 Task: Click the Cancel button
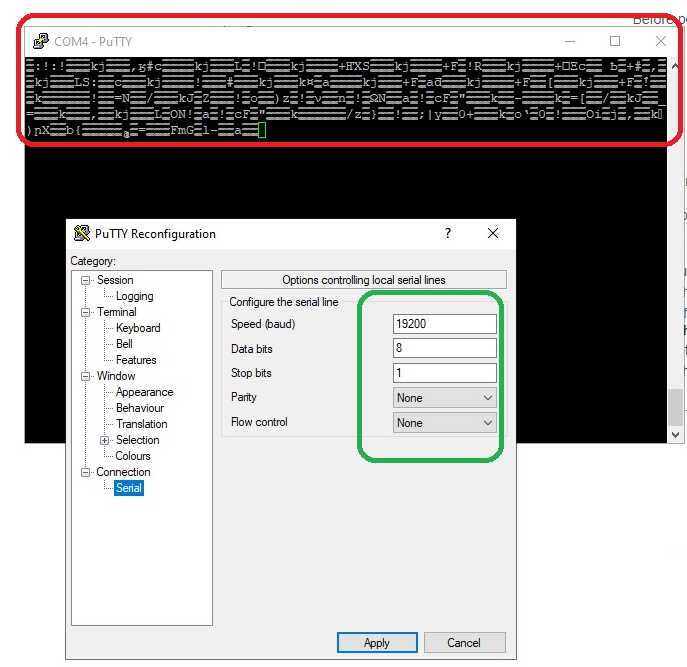point(464,643)
